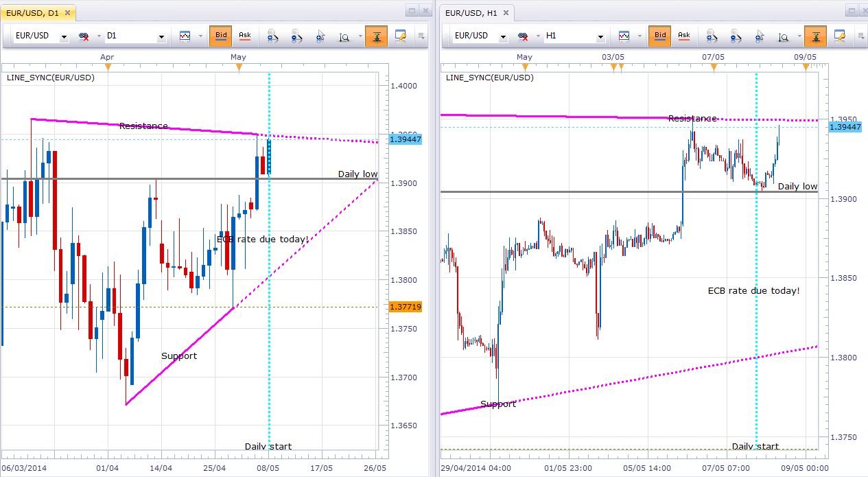Close the EUR/USD, H1 tab

506,12
